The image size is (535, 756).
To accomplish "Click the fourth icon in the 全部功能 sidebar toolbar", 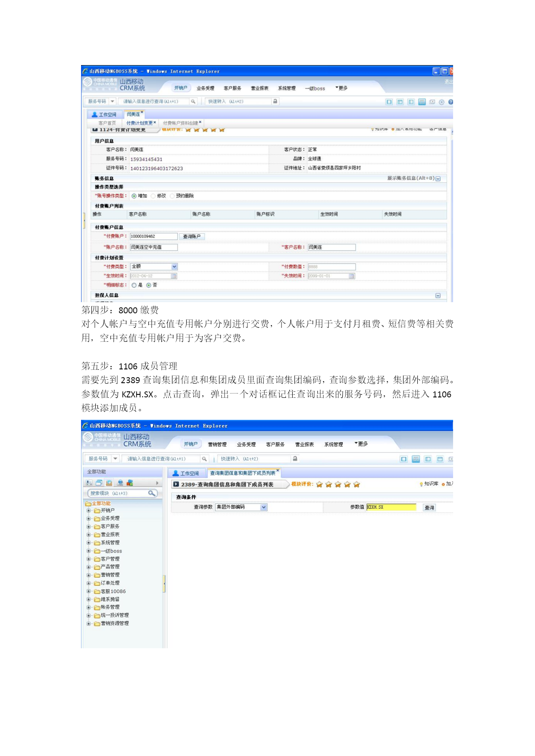I will (x=120, y=483).
